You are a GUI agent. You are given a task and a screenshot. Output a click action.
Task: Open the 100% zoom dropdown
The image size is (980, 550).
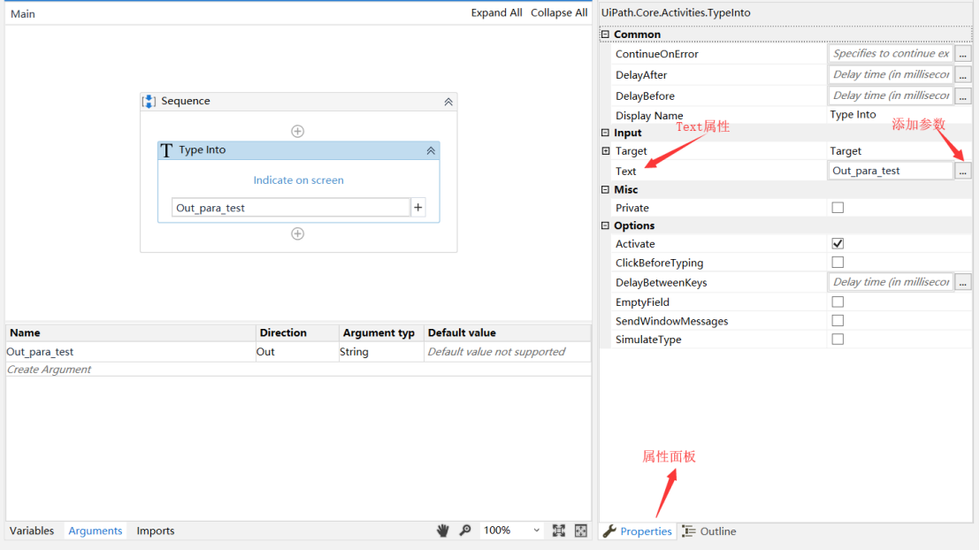(x=536, y=531)
